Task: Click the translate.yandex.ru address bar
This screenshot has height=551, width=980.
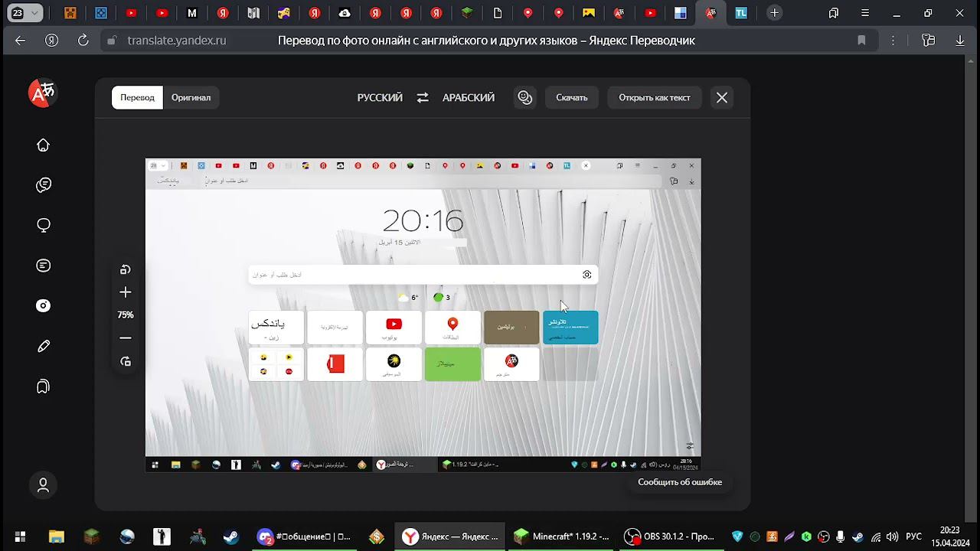Action: tap(176, 41)
